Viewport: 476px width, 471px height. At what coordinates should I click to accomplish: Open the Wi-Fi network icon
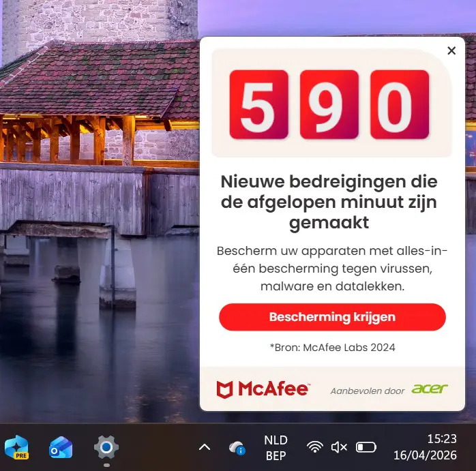tap(315, 447)
